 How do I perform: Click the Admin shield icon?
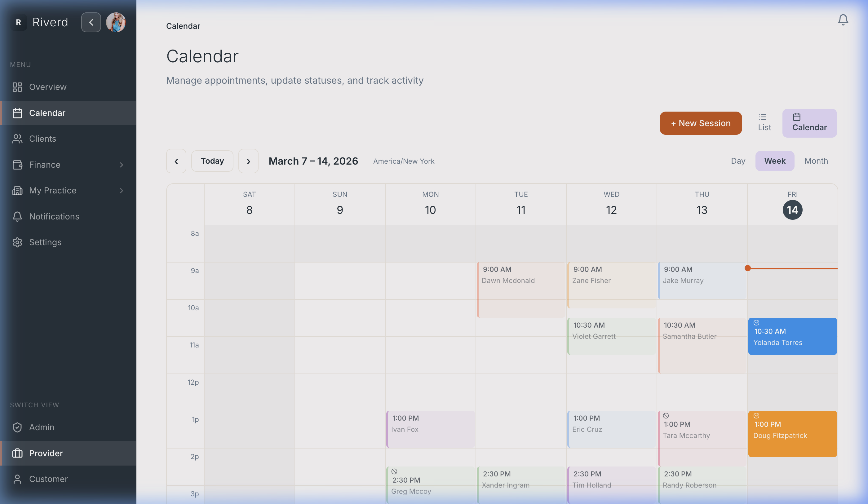[x=18, y=427]
